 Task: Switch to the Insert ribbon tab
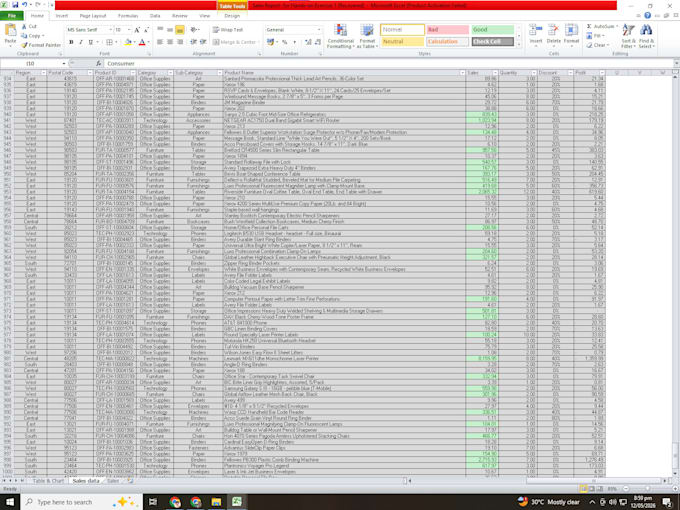62,16
